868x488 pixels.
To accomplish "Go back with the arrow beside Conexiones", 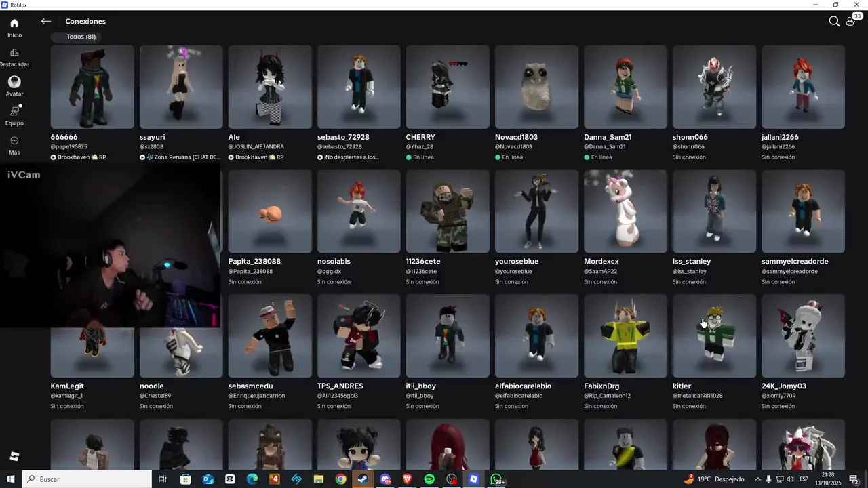I will pyautogui.click(x=45, y=22).
